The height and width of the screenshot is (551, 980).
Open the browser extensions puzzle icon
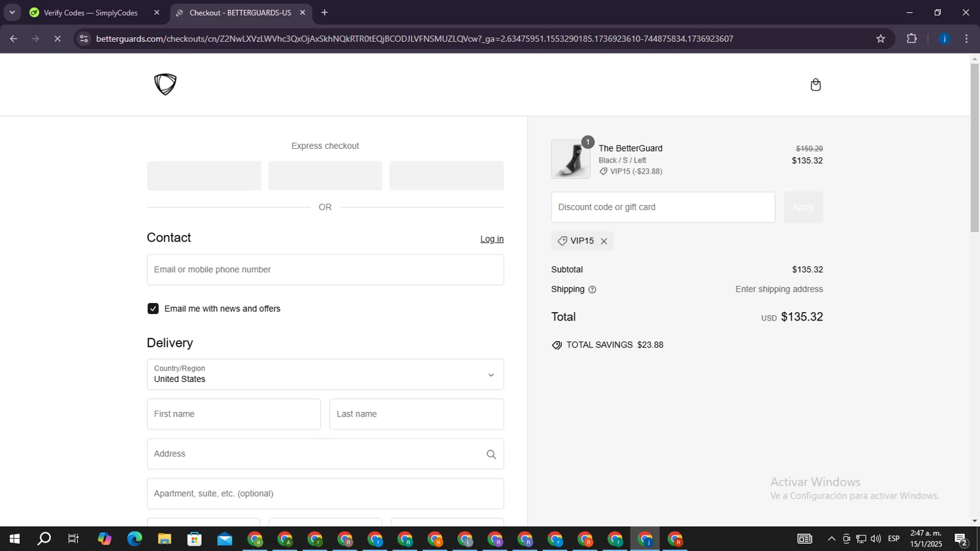tap(912, 39)
